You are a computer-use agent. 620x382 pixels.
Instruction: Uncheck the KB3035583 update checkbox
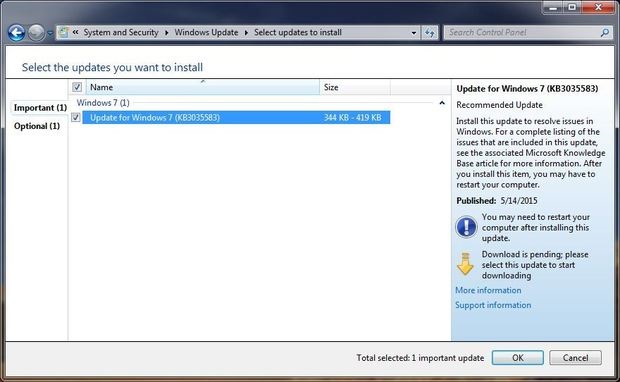[x=76, y=117]
